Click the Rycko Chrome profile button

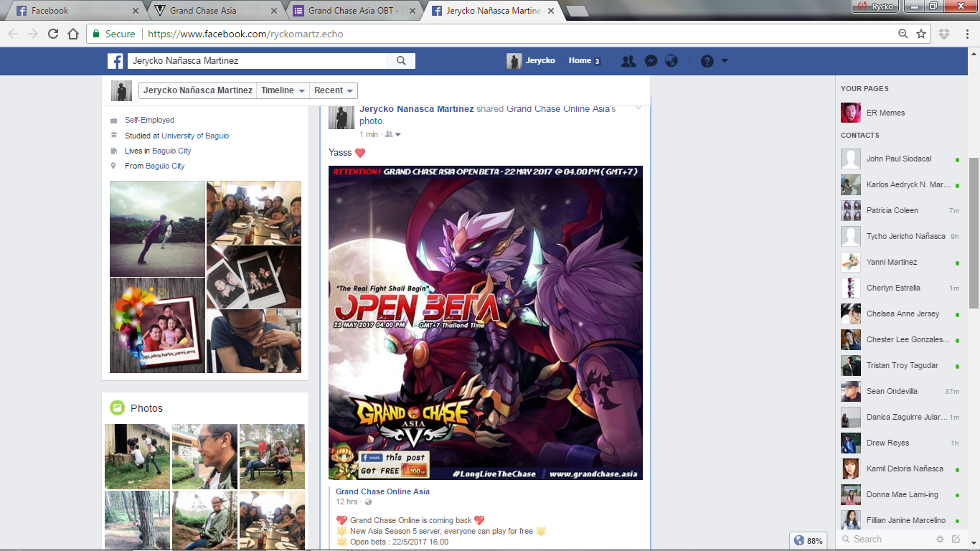pos(875,6)
